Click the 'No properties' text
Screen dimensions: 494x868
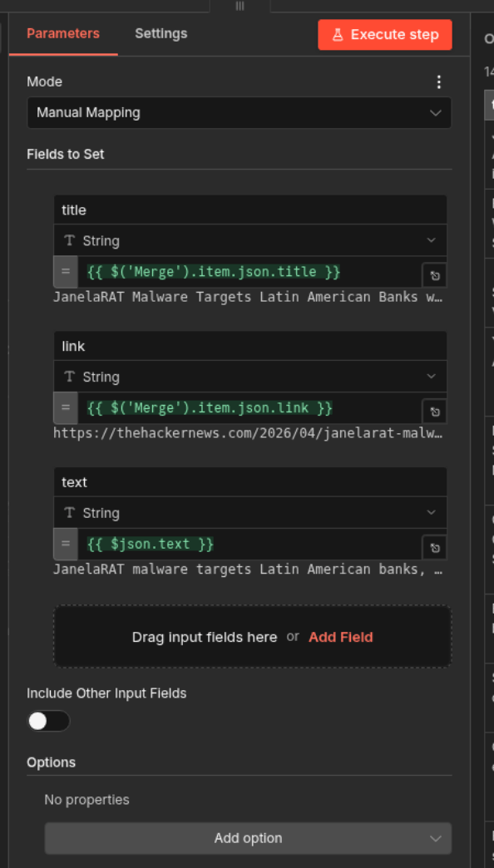[x=87, y=800]
